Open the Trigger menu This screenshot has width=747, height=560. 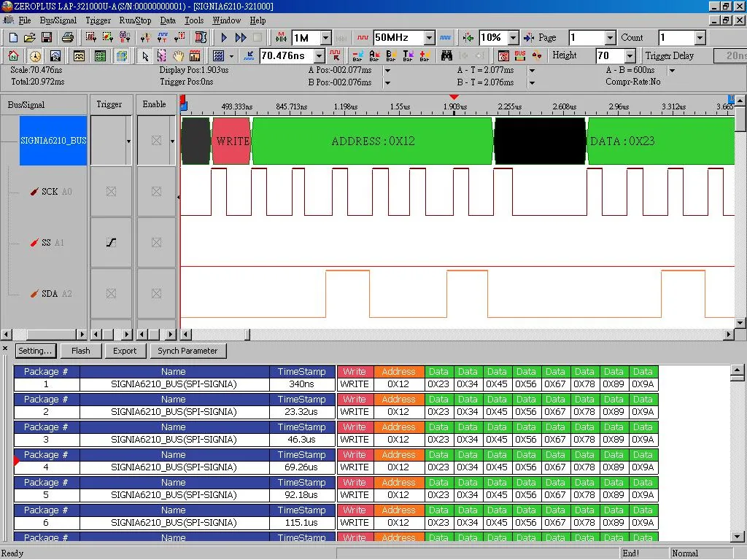(x=98, y=20)
